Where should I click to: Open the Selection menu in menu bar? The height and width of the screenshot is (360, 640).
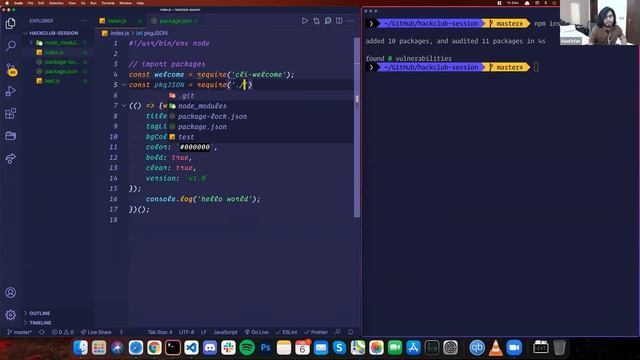[x=56, y=3]
